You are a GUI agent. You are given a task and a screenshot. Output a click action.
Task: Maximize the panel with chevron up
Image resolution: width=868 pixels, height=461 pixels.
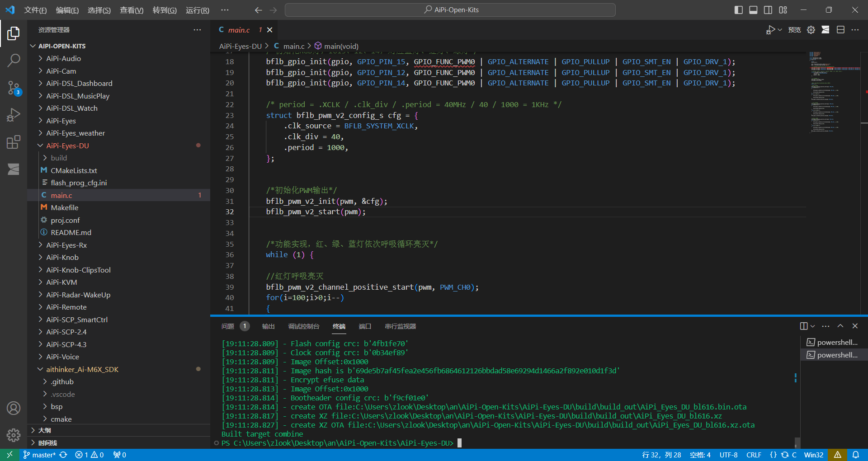point(840,326)
